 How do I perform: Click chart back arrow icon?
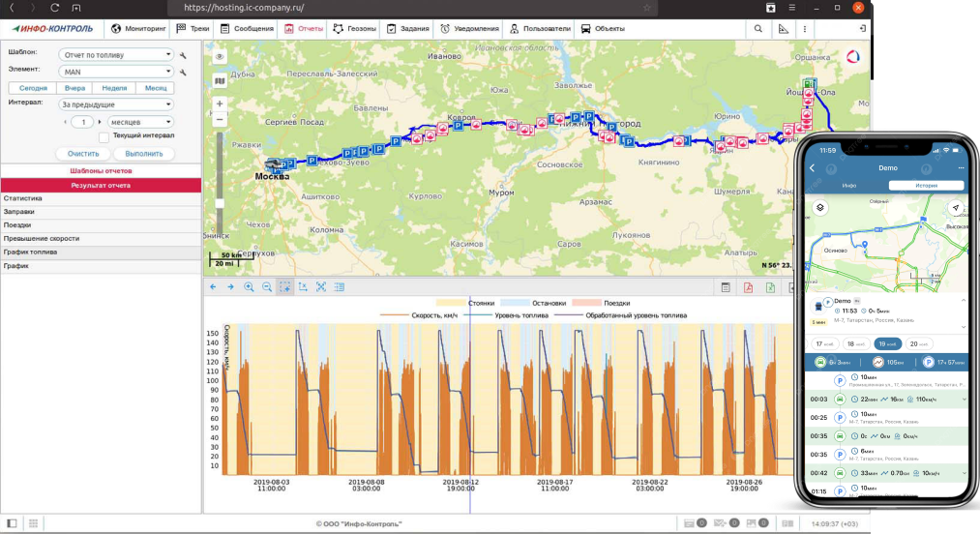(213, 287)
